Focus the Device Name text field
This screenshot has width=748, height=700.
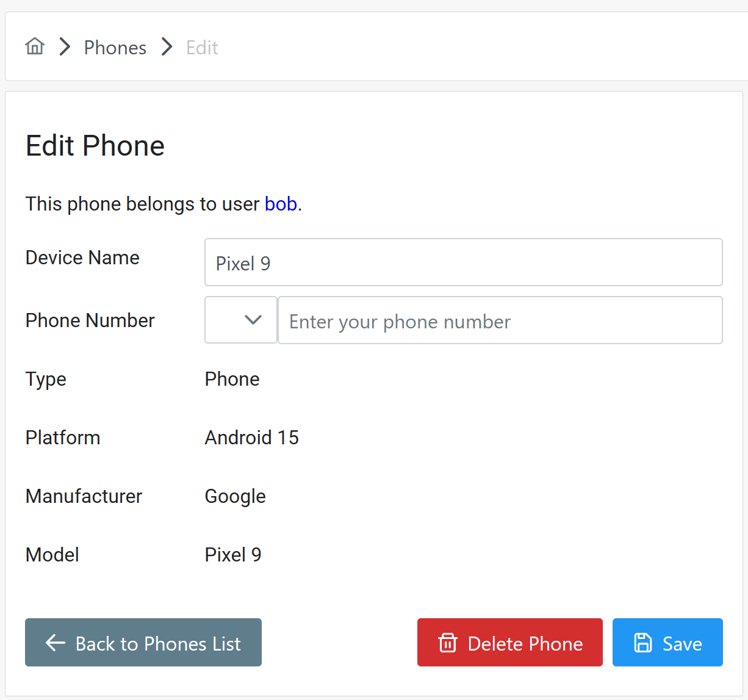tap(463, 262)
